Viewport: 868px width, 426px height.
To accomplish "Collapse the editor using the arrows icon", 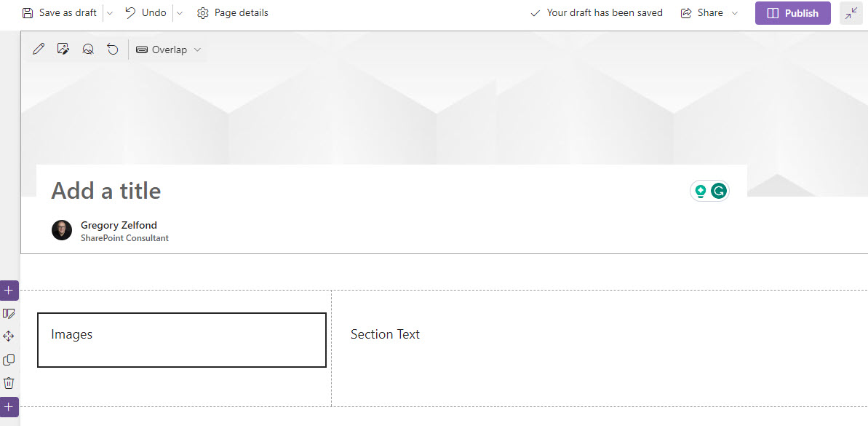I will 851,13.
